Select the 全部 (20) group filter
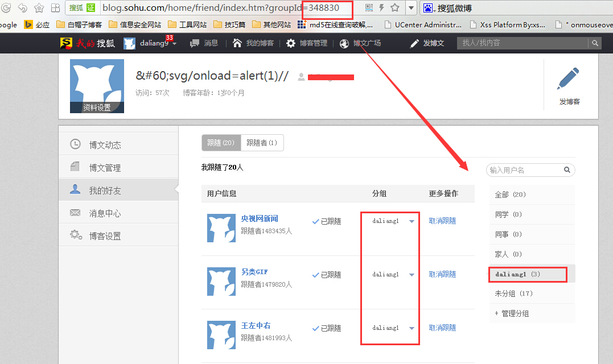The image size is (613, 364). click(532, 195)
